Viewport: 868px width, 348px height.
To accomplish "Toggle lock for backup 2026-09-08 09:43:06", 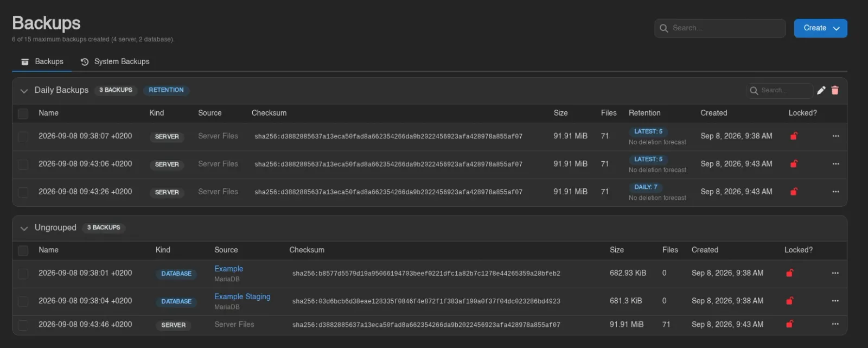I will [x=794, y=164].
